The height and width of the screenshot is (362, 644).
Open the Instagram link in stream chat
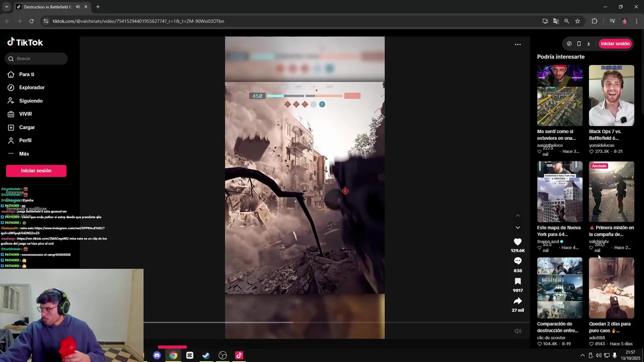pos(52,230)
